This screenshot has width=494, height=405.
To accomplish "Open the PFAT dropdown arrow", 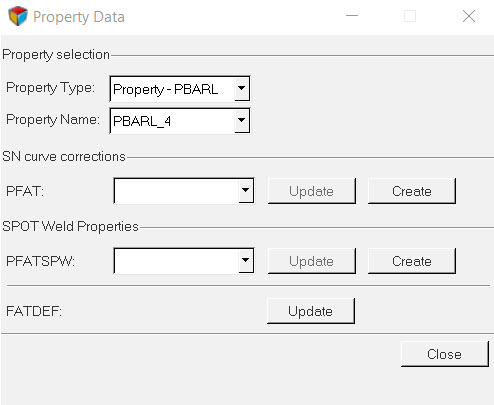I will 246,190.
